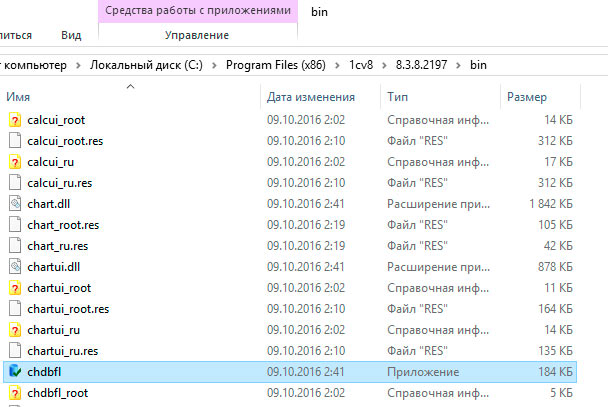This screenshot has height=407, width=608.
Task: Click the sort arrow above Имя column
Action: (x=131, y=86)
